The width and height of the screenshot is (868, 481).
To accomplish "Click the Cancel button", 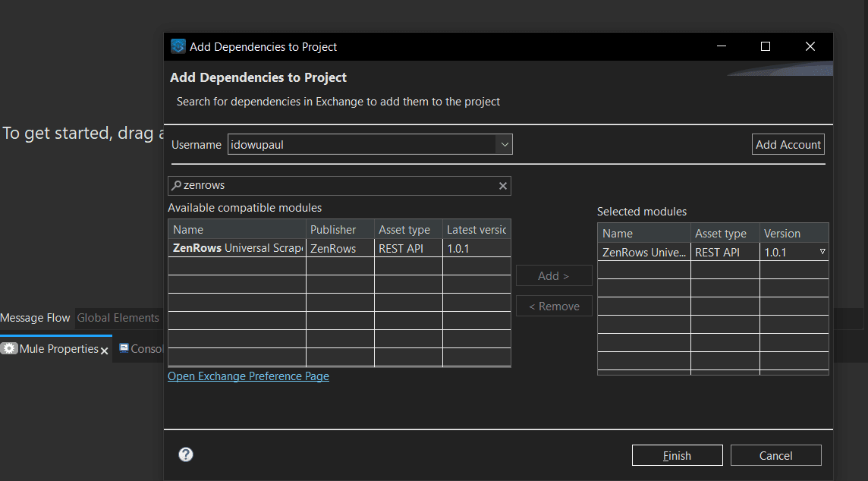I will 775,455.
